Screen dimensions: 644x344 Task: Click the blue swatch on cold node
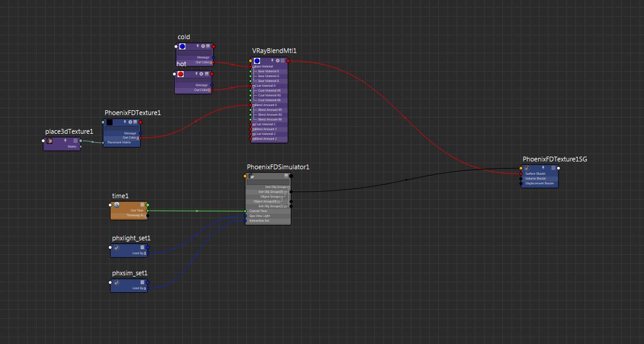(x=182, y=46)
